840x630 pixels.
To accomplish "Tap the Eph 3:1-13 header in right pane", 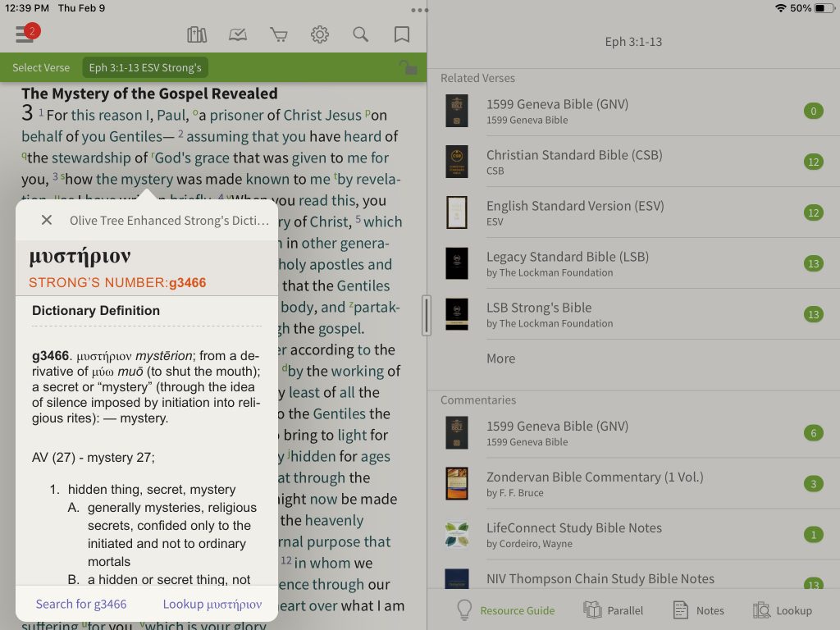I will [x=633, y=42].
